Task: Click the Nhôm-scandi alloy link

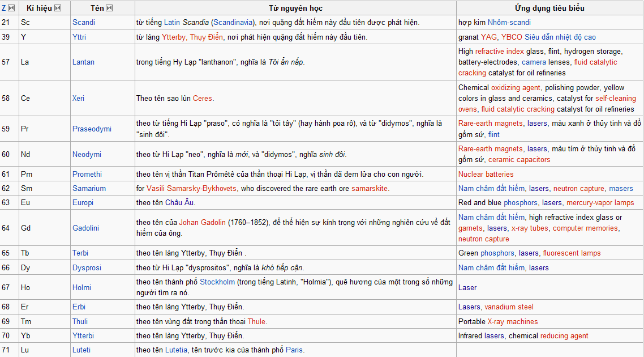Action: coord(509,23)
